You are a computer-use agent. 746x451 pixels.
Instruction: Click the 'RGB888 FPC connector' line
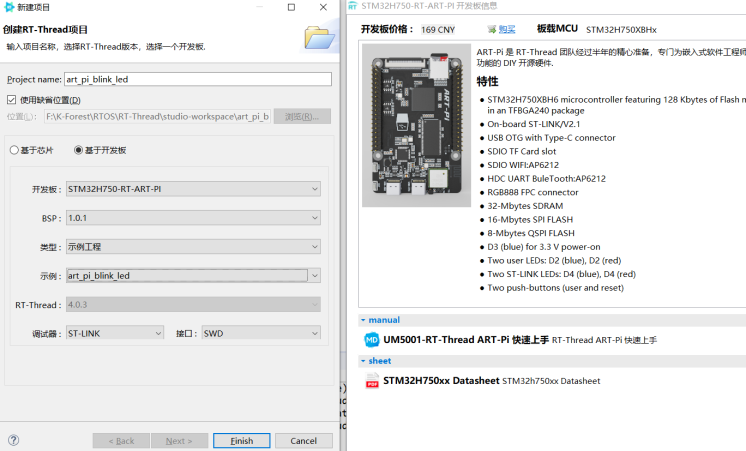[x=532, y=192]
